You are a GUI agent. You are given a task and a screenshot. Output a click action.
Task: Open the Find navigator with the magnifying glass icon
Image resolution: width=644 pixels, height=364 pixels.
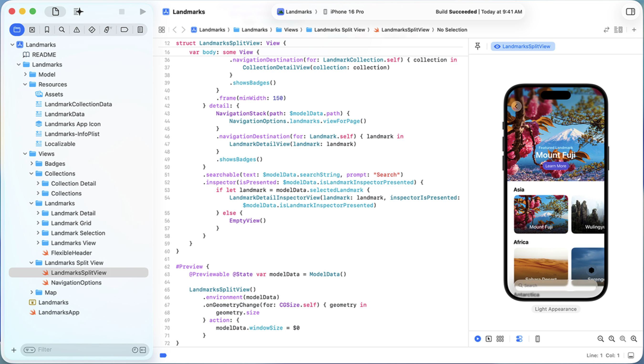62,30
